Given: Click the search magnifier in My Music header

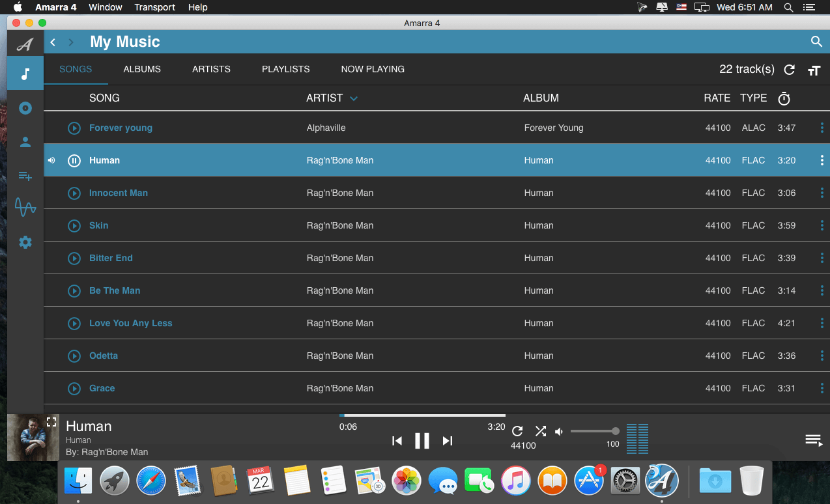Looking at the screenshot, I should point(816,42).
